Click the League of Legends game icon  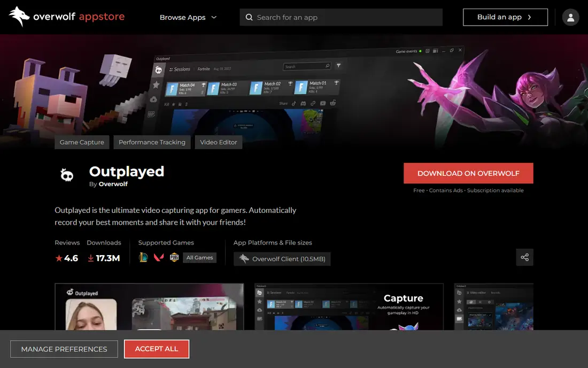[143, 257]
